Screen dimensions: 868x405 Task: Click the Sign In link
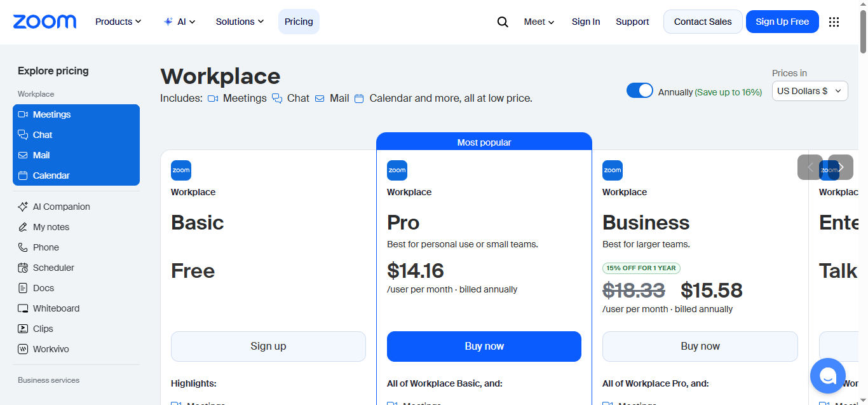pyautogui.click(x=586, y=22)
